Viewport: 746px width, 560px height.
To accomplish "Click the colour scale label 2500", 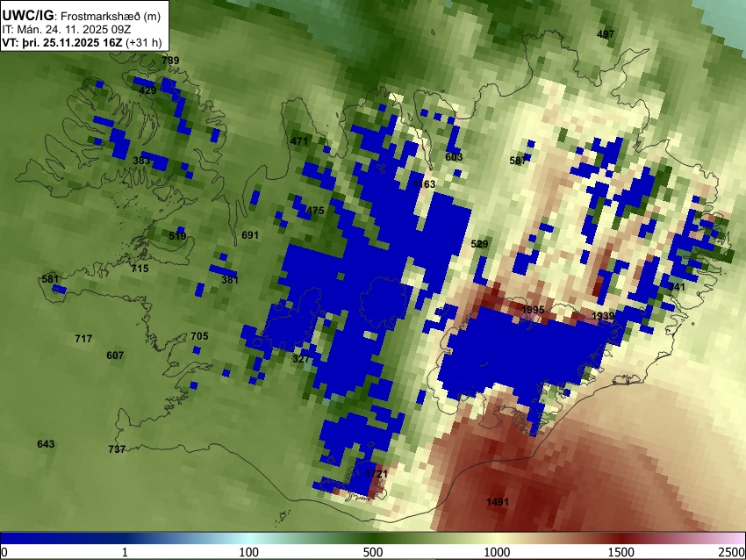I will pyautogui.click(x=733, y=552).
